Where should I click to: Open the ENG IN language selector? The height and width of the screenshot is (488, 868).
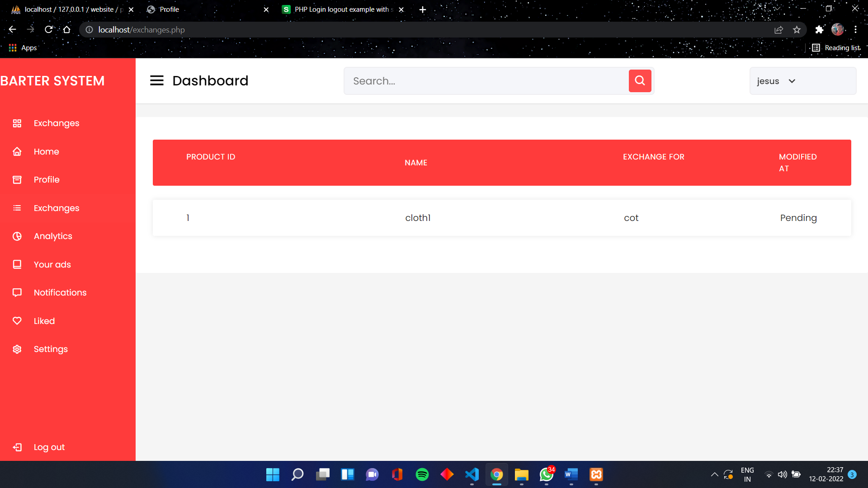click(748, 474)
